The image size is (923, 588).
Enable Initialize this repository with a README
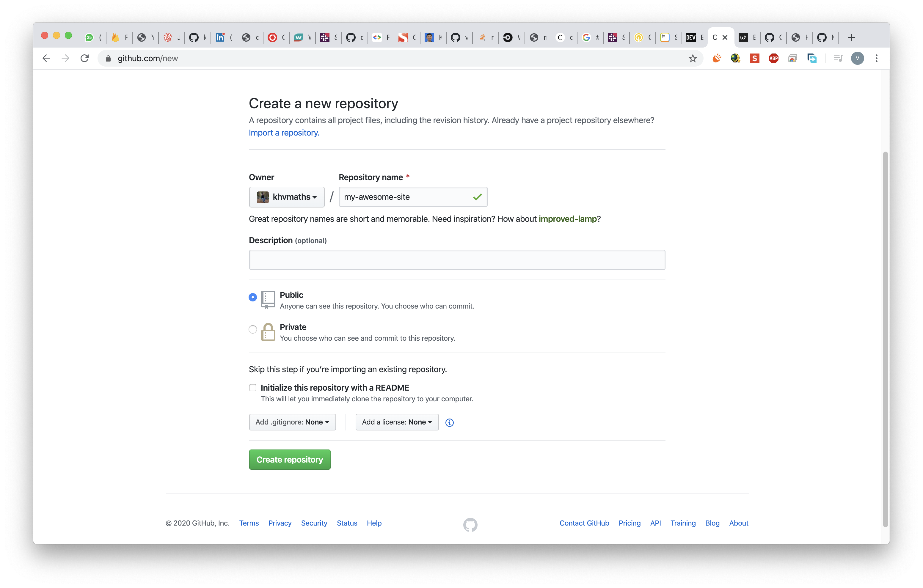(x=252, y=388)
